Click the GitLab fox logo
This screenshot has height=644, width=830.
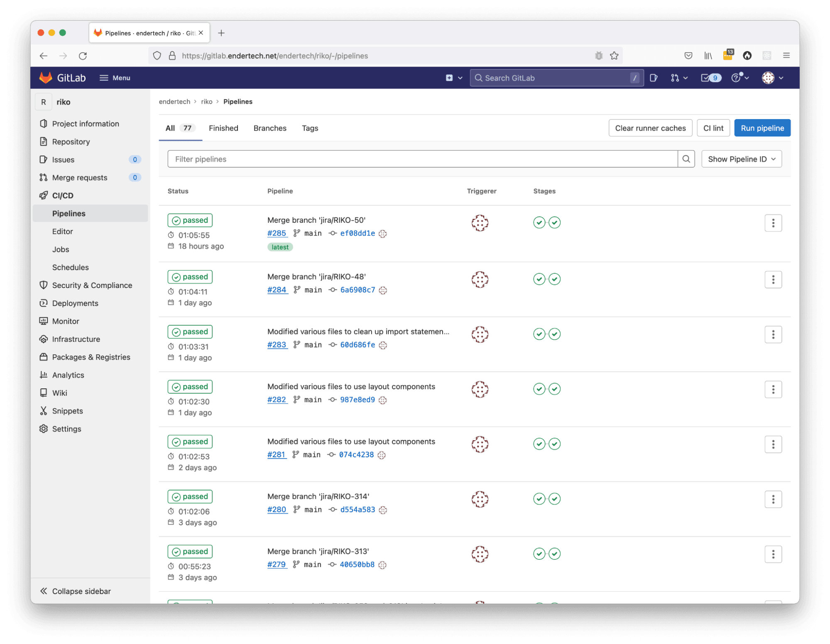[45, 78]
